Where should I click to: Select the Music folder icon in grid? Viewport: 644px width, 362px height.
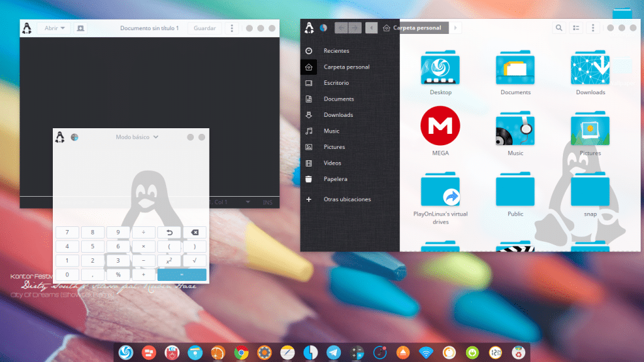click(x=515, y=128)
